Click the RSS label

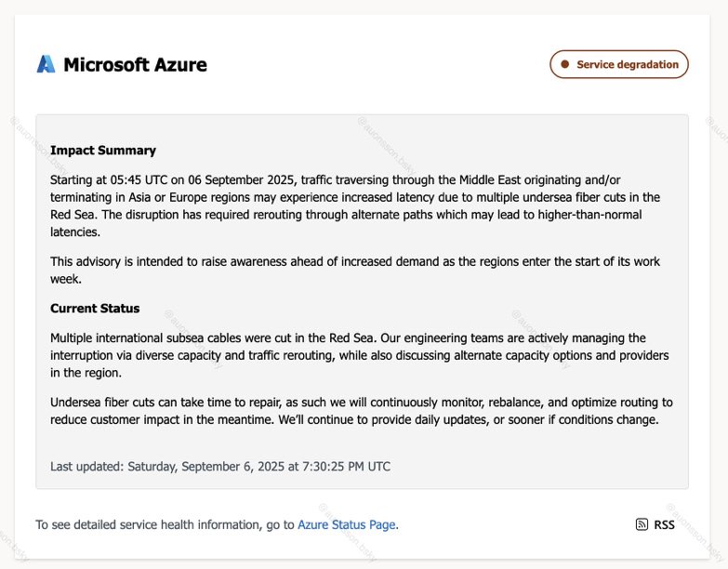tap(664, 524)
